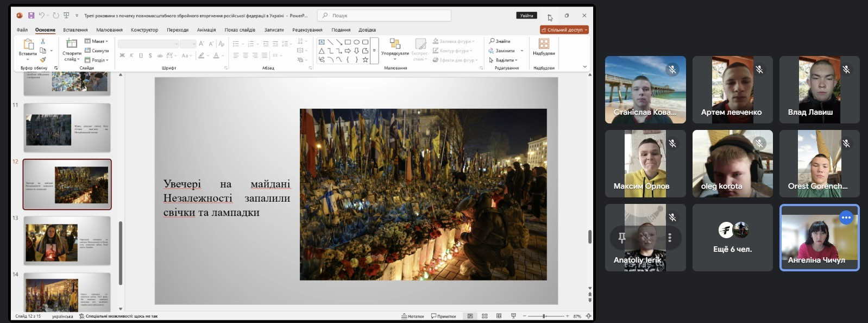Toggle strikethrough S formatting
The height and width of the screenshot is (323, 868).
click(150, 55)
